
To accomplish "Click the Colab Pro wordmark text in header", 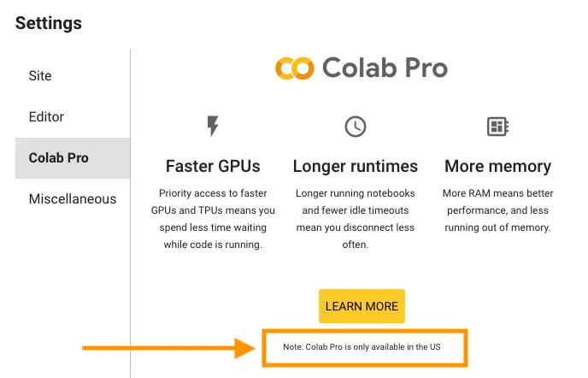I will (385, 68).
